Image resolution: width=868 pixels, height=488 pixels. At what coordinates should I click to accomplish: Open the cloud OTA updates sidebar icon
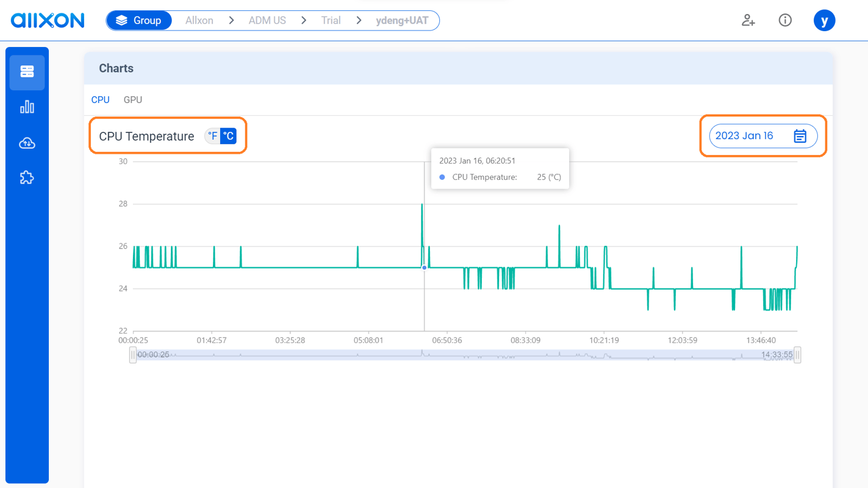pyautogui.click(x=27, y=142)
